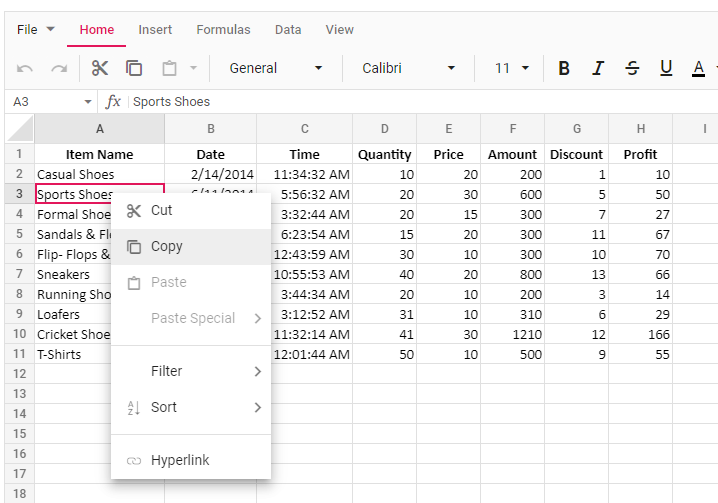Open the Formulas tab
718x503 pixels.
click(x=223, y=30)
